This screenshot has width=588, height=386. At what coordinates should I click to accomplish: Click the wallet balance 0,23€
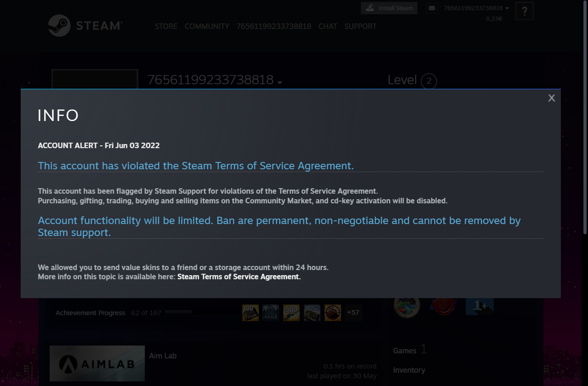[x=494, y=19]
